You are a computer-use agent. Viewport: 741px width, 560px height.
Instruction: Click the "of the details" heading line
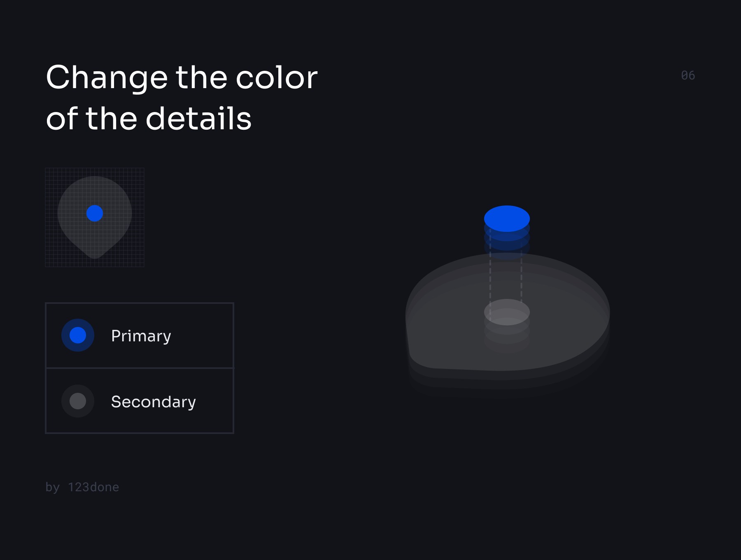(149, 119)
